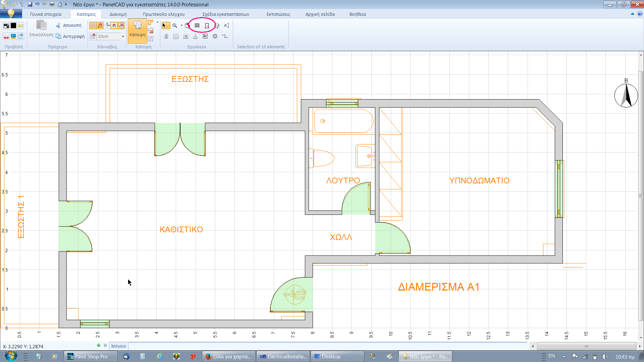The height and width of the screenshot is (362, 644).
Task: Expand the floor plan options arrow
Action: tap(157, 22)
